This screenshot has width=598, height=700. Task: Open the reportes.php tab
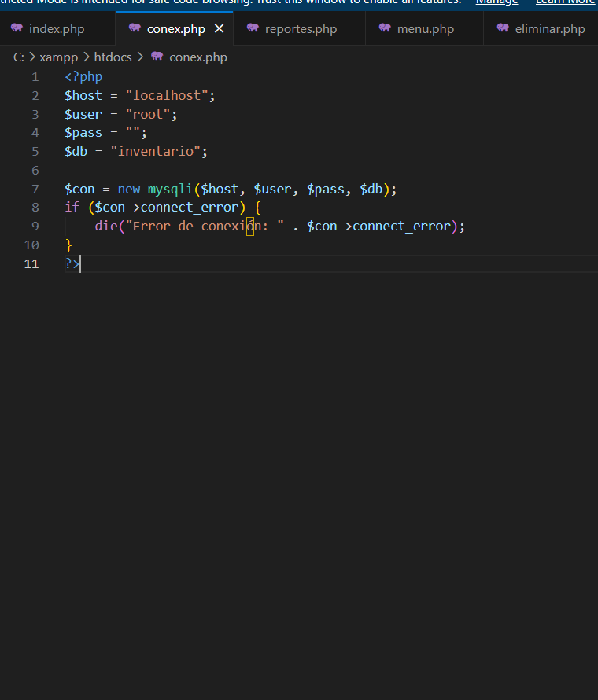pos(301,29)
